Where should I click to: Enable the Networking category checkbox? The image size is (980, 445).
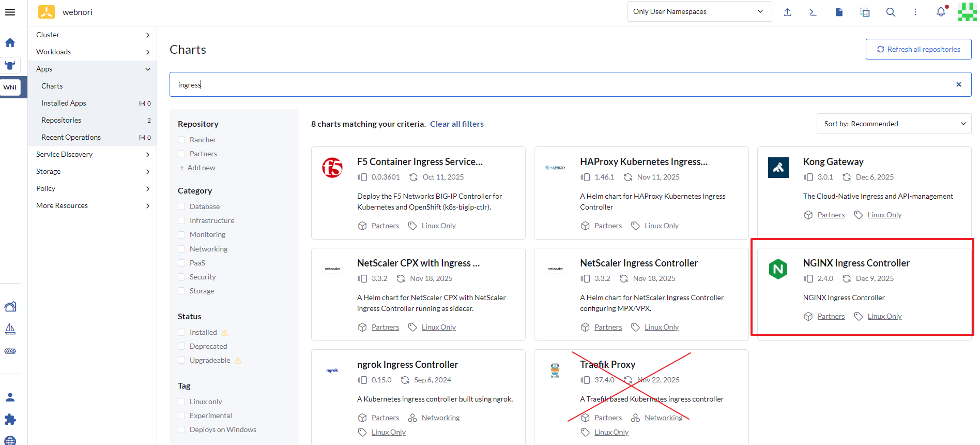click(x=181, y=249)
